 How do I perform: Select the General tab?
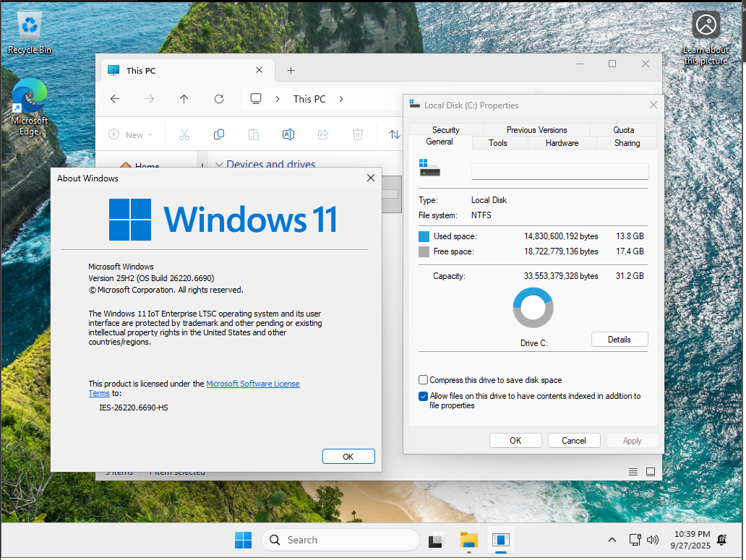click(x=440, y=142)
